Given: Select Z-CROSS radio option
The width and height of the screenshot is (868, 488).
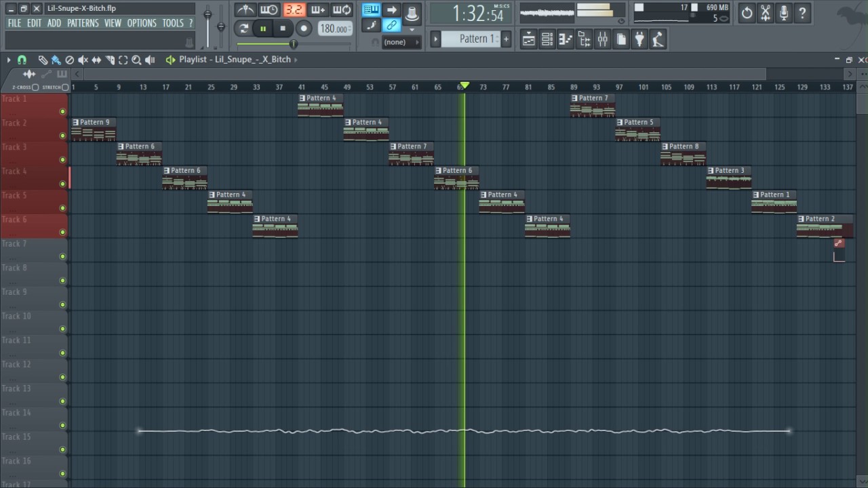Looking at the screenshot, I should 35,87.
